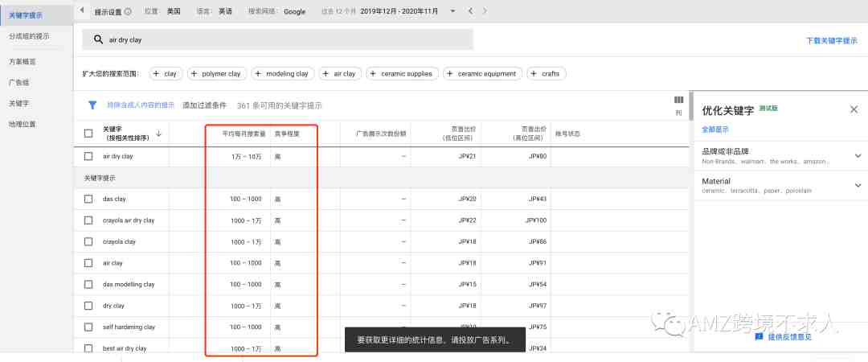
Task: Click the blue filter funnel icon
Action: (92, 105)
